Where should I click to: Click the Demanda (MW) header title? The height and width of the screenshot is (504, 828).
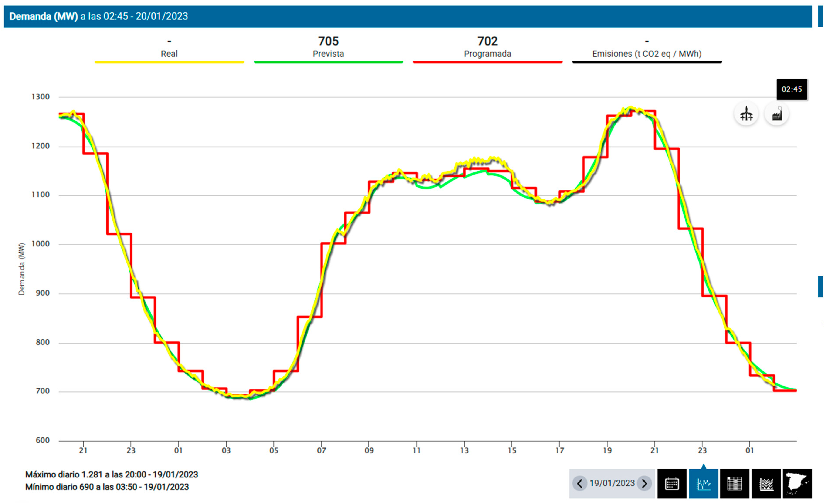point(44,16)
